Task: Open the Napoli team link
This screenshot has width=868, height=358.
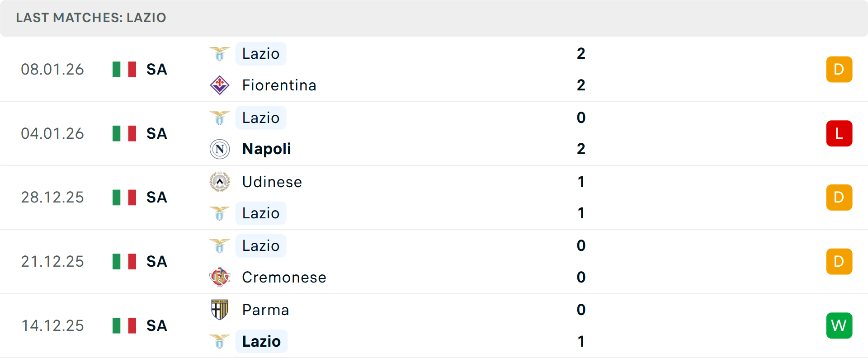Action: pyautogui.click(x=266, y=149)
